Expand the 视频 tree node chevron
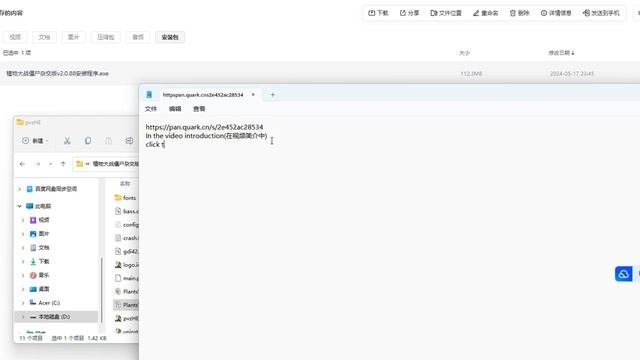The height and width of the screenshot is (360, 640). (23, 220)
